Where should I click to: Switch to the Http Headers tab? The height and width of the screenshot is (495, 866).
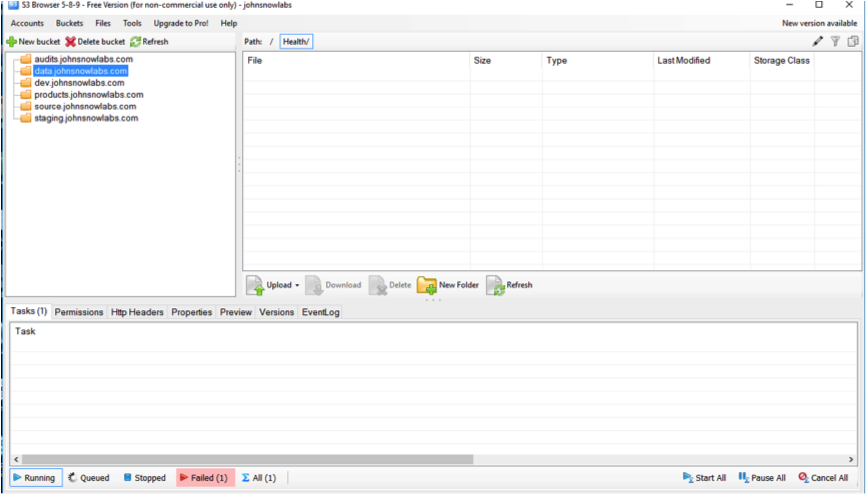coord(137,312)
